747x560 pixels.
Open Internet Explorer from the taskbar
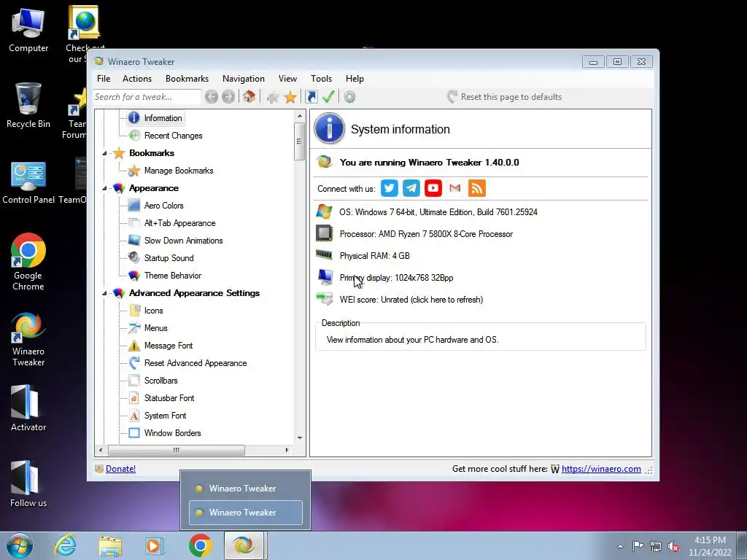coord(65,545)
